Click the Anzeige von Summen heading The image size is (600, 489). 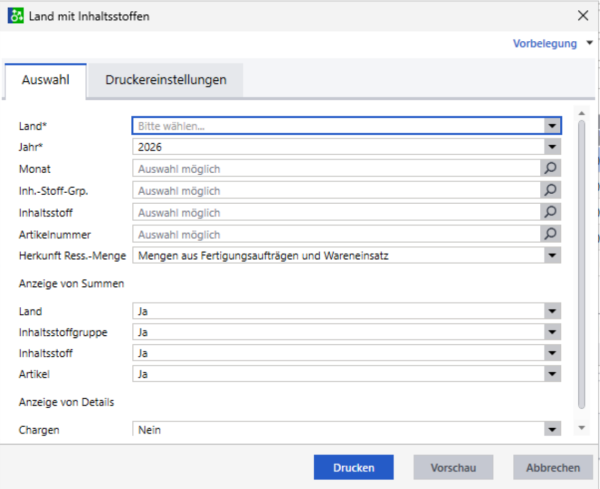pos(72,284)
